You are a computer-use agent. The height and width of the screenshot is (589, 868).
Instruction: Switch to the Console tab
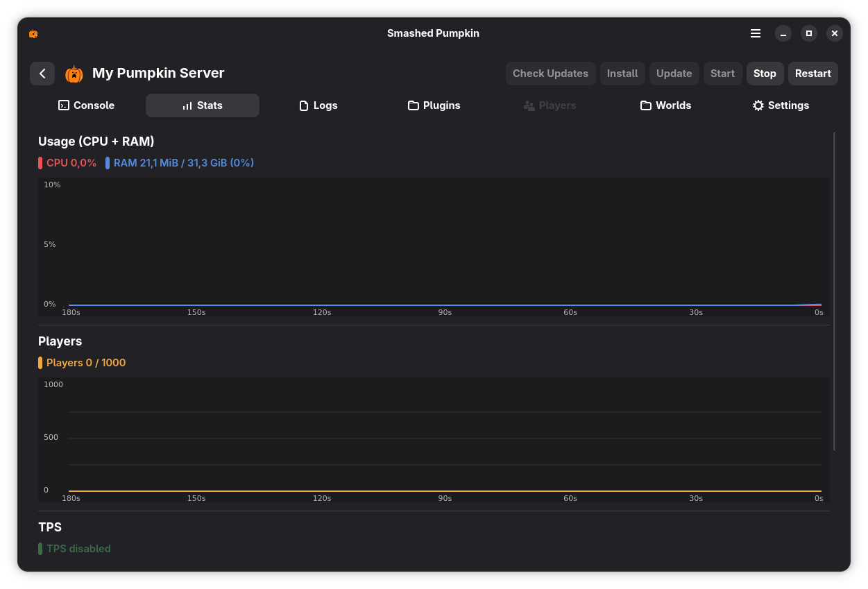click(x=86, y=105)
